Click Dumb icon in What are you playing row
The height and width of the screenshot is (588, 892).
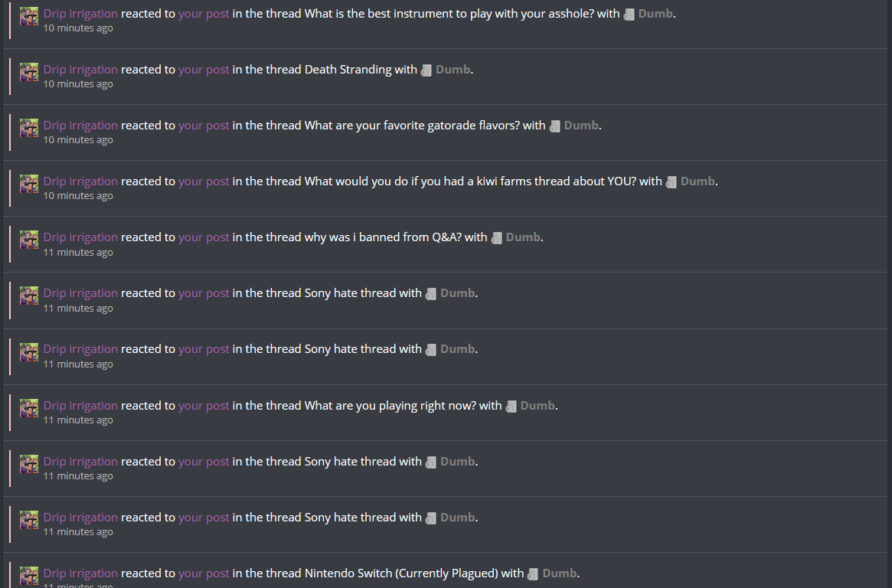coord(511,407)
